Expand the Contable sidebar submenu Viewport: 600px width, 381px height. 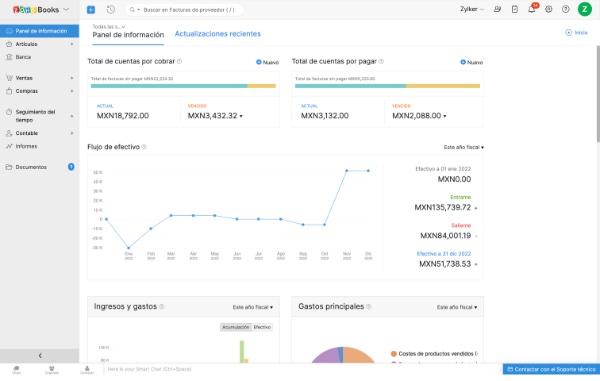point(72,133)
